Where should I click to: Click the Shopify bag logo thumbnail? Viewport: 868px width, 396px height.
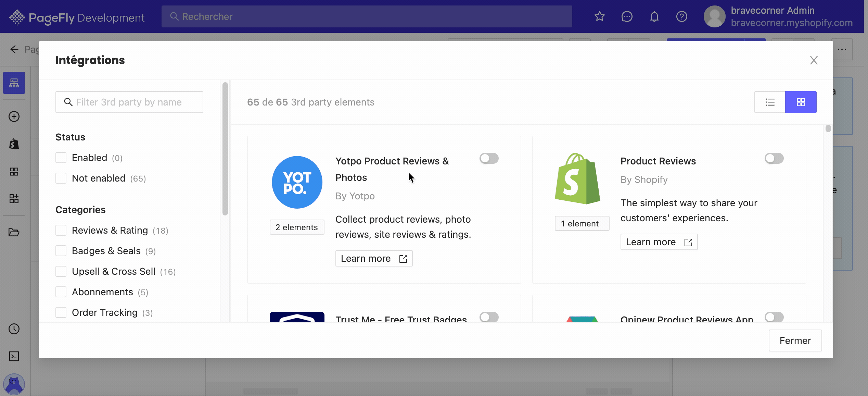[577, 178]
